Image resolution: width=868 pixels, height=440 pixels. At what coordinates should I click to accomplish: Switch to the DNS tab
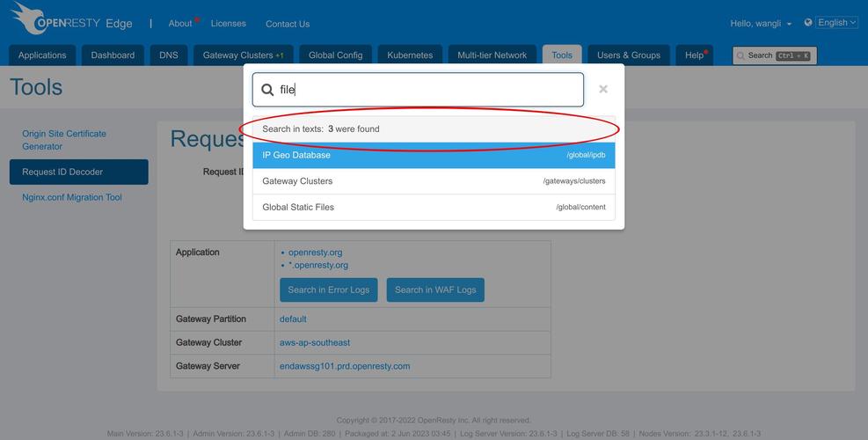tap(169, 55)
